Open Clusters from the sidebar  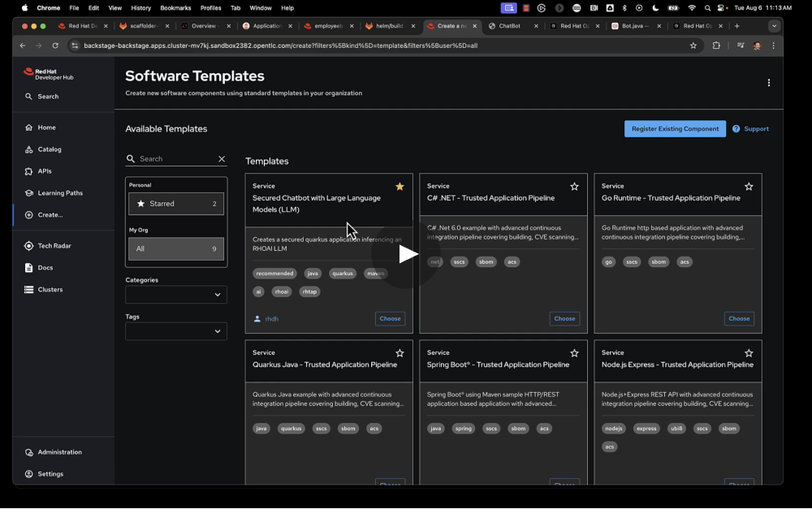[x=50, y=290]
